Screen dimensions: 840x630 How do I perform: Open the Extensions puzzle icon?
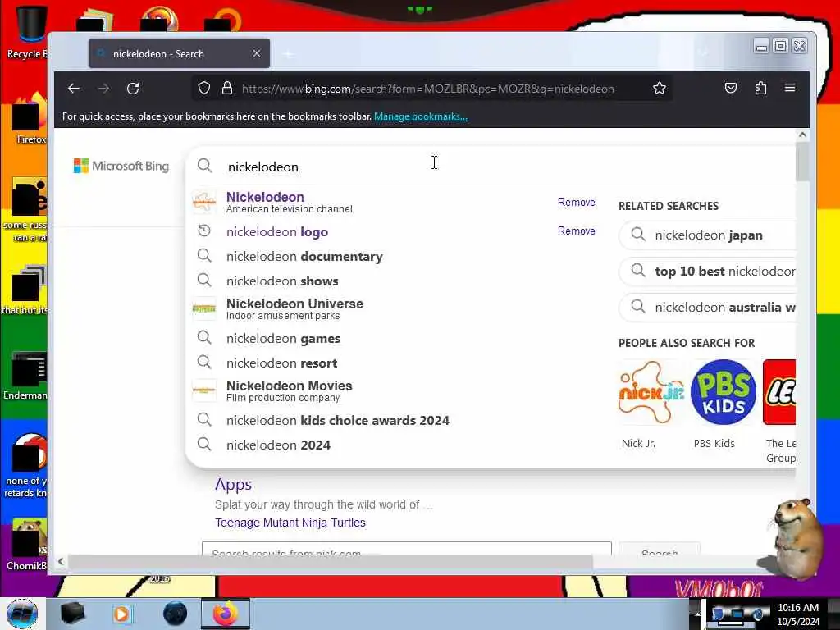pyautogui.click(x=760, y=88)
